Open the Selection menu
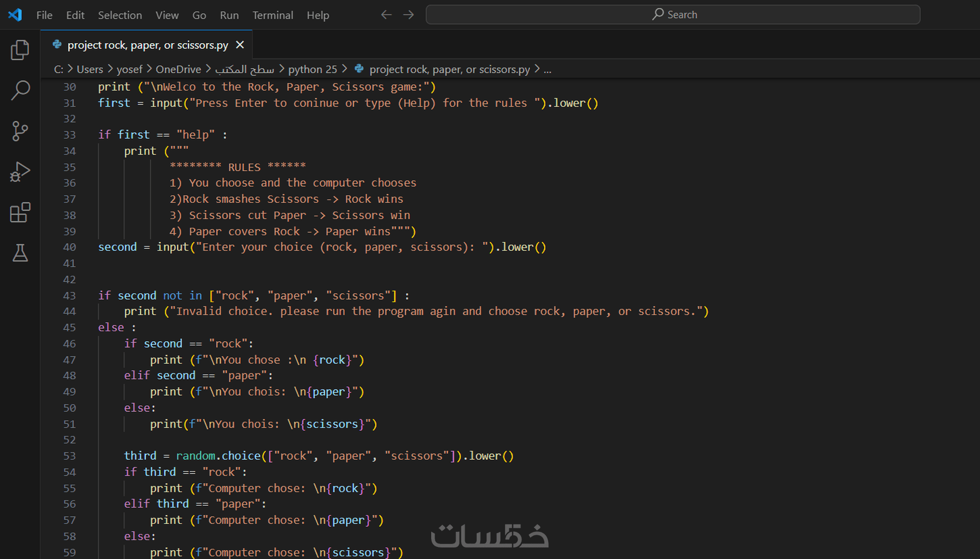Image resolution: width=980 pixels, height=559 pixels. click(x=120, y=15)
